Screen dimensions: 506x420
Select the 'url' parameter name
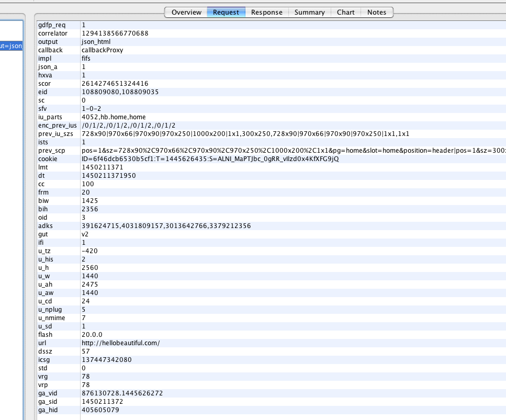42,343
